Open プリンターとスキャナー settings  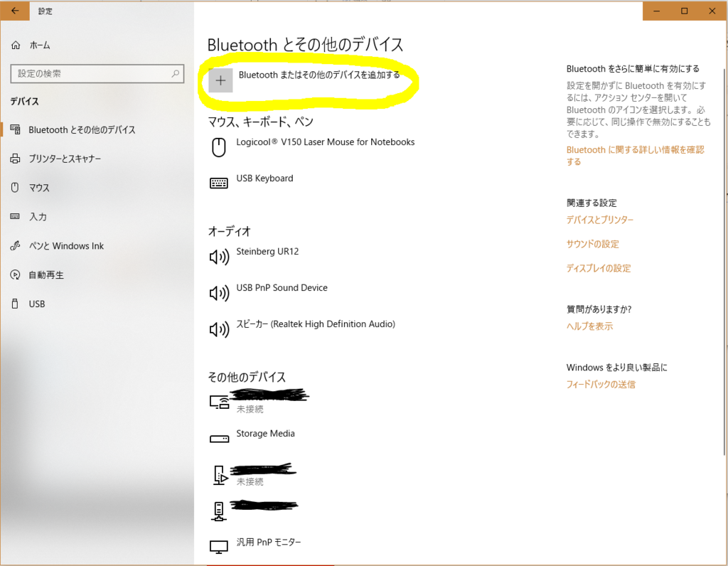point(65,159)
